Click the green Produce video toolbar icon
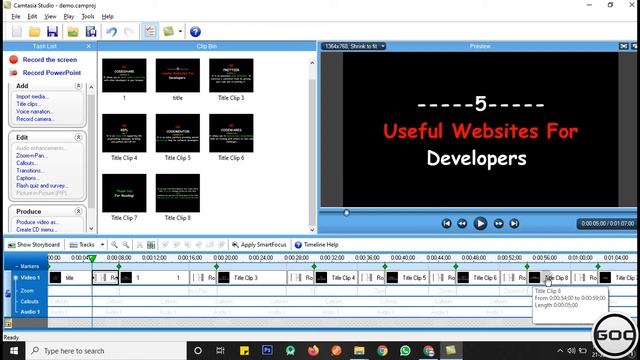 pyautogui.click(x=168, y=31)
